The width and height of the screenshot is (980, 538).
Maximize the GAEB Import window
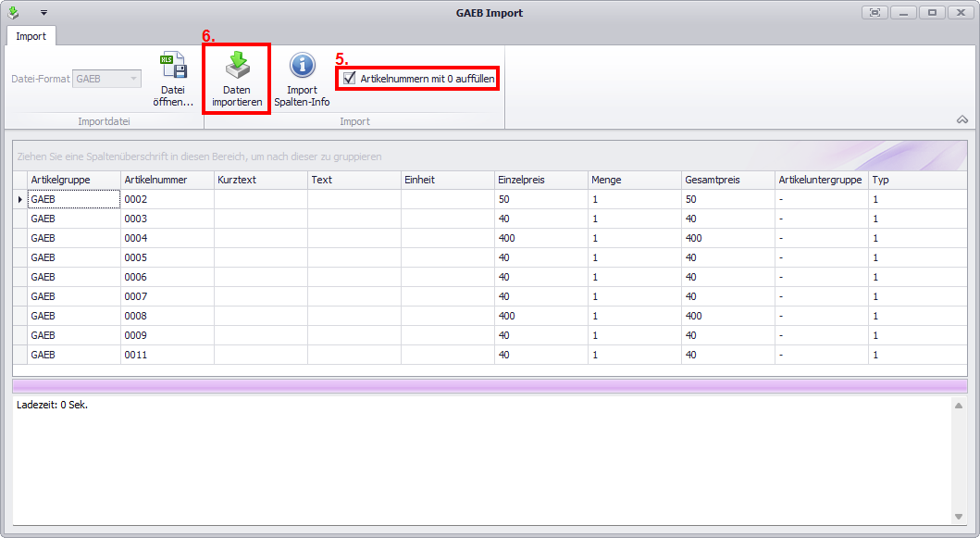(931, 13)
